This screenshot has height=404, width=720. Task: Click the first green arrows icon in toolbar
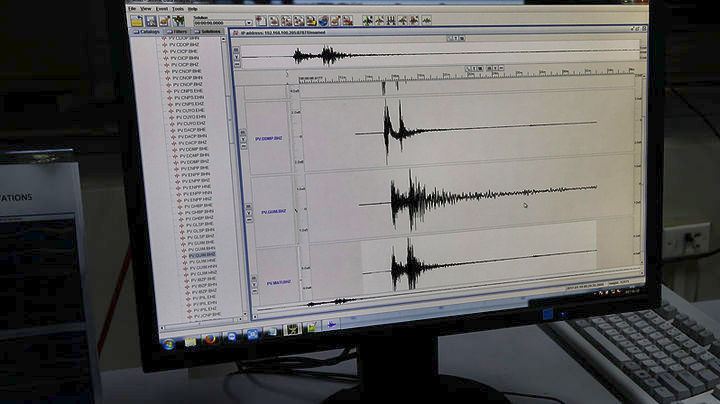coord(367,20)
